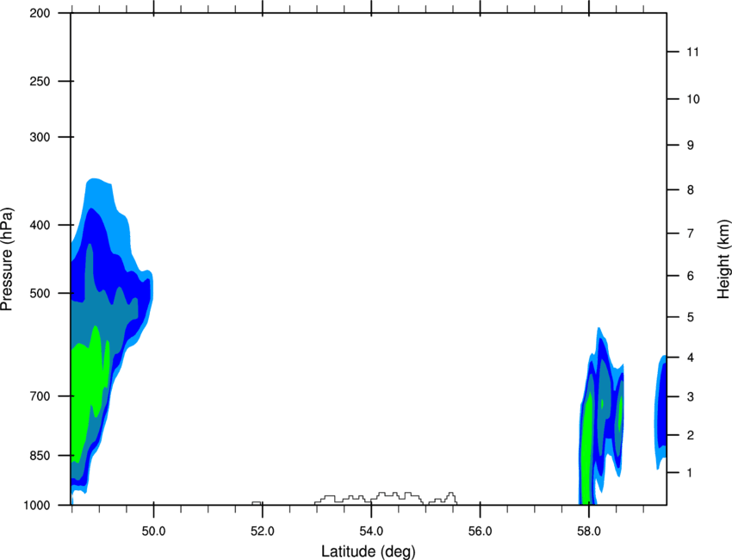Click the 700 pressure tick label
This screenshot has width=732, height=560.
click(x=40, y=396)
